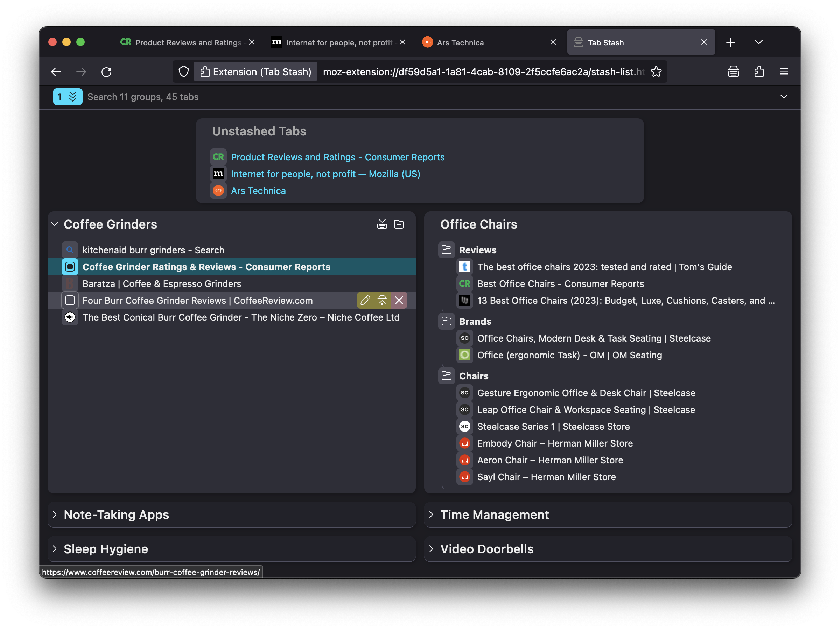Click the Chairs folder icon
This screenshot has height=630, width=840.
click(447, 376)
